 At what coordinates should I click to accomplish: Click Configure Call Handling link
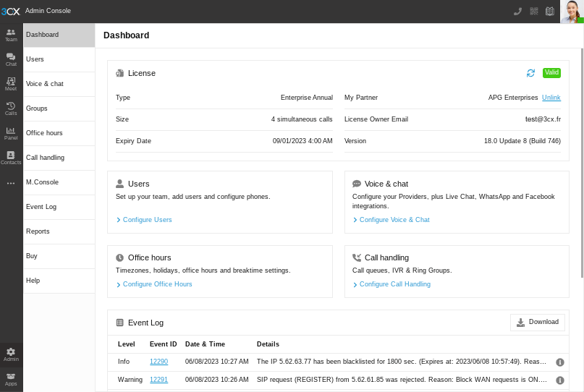395,284
